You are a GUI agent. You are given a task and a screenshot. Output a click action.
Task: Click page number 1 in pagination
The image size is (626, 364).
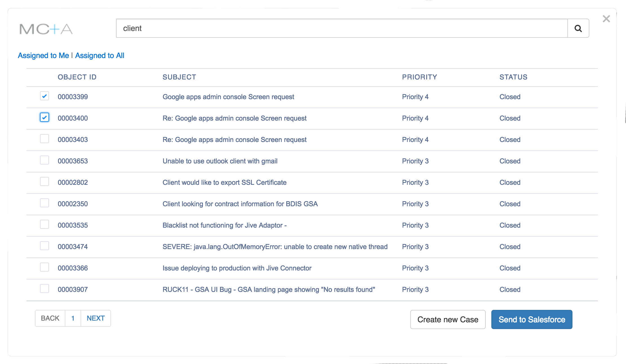(x=73, y=318)
